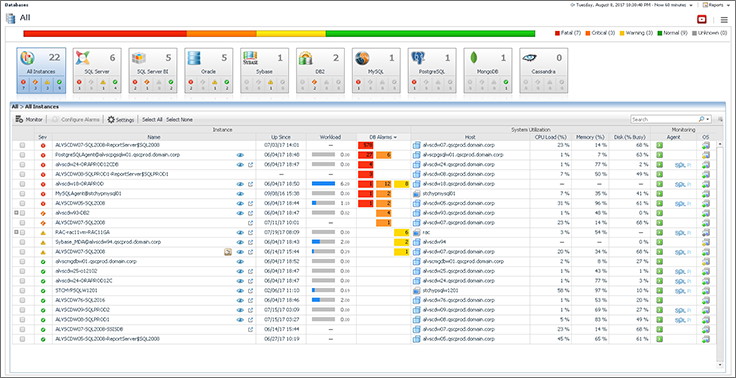Viewport: 736px width, 378px height.
Task: Check the box for Sybase_MDA@alvscdw94 row
Action: point(22,242)
